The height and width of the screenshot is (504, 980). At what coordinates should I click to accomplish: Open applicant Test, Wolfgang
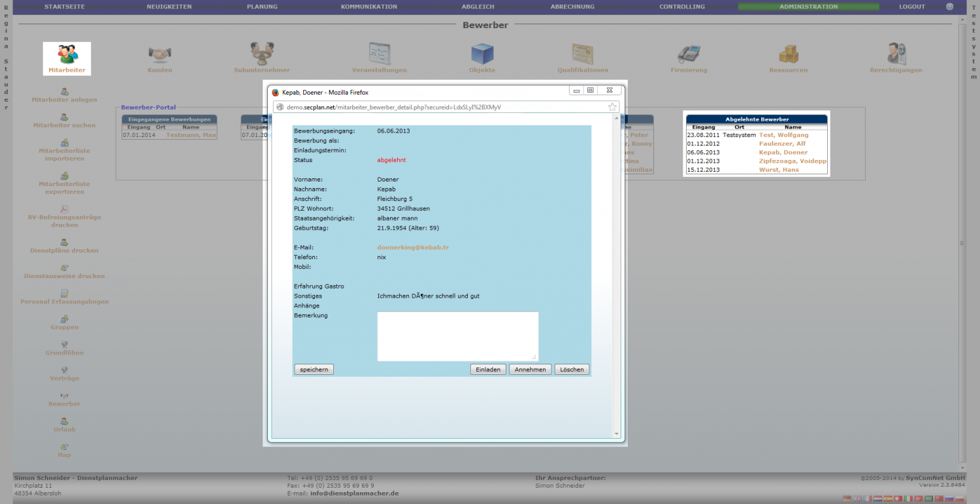coord(784,135)
